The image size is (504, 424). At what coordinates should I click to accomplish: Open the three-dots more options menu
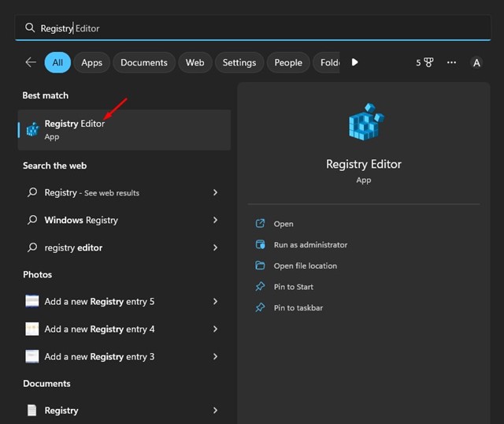[451, 62]
